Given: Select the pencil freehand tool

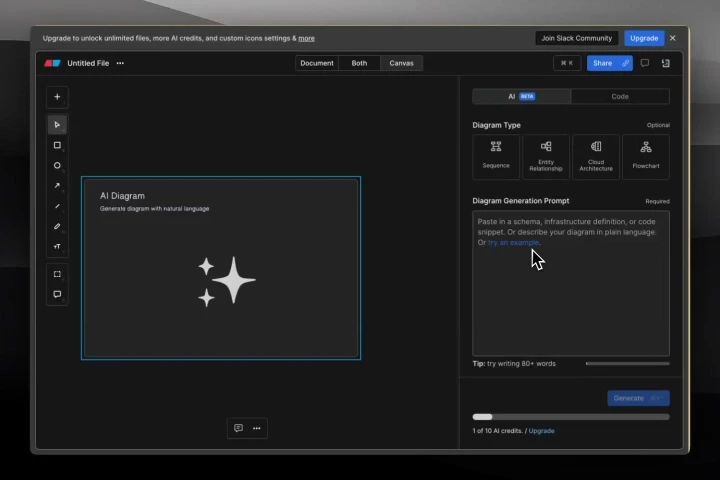Looking at the screenshot, I should [x=57, y=226].
